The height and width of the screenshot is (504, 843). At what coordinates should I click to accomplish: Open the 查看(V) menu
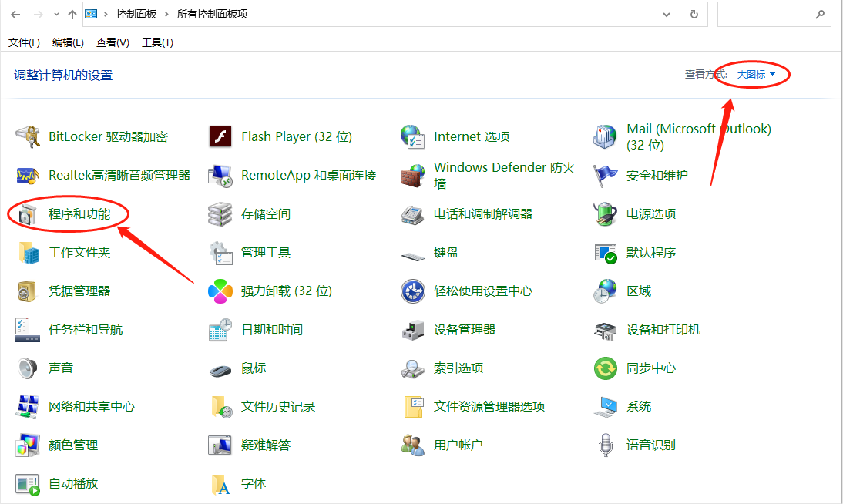tap(113, 42)
